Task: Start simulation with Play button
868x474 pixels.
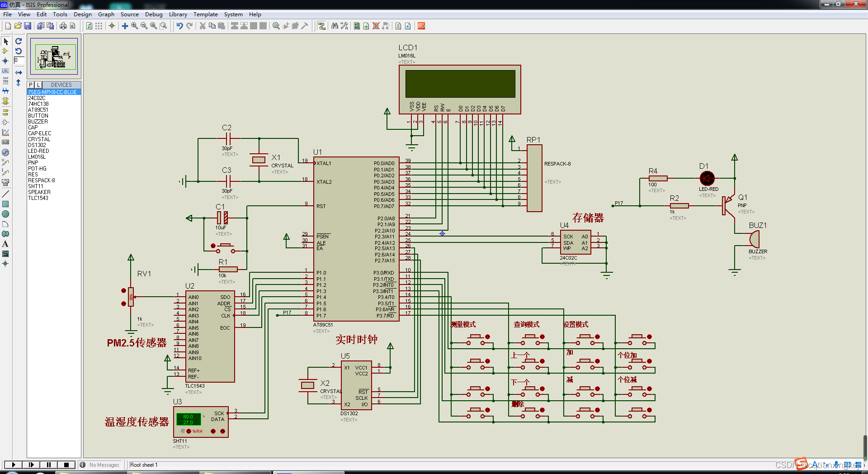Action: pos(14,465)
